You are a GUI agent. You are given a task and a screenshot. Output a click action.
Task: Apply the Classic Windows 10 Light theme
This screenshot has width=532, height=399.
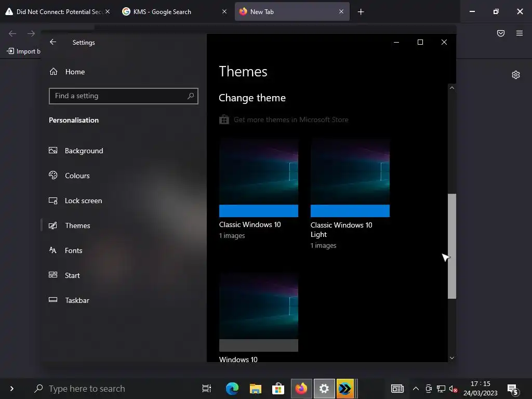pyautogui.click(x=350, y=193)
